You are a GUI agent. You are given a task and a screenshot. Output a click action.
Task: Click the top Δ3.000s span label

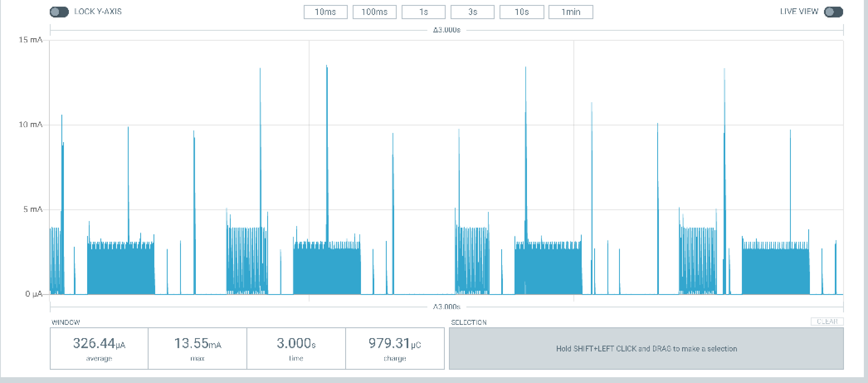pyautogui.click(x=446, y=30)
